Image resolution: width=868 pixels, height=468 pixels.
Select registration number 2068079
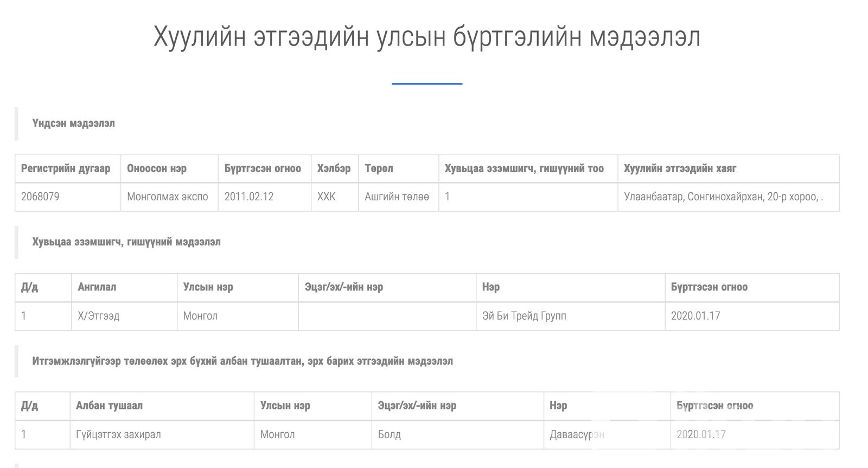pos(40,197)
